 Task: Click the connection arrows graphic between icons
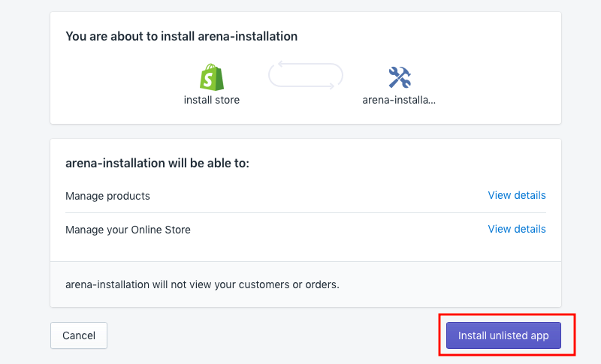tap(306, 77)
